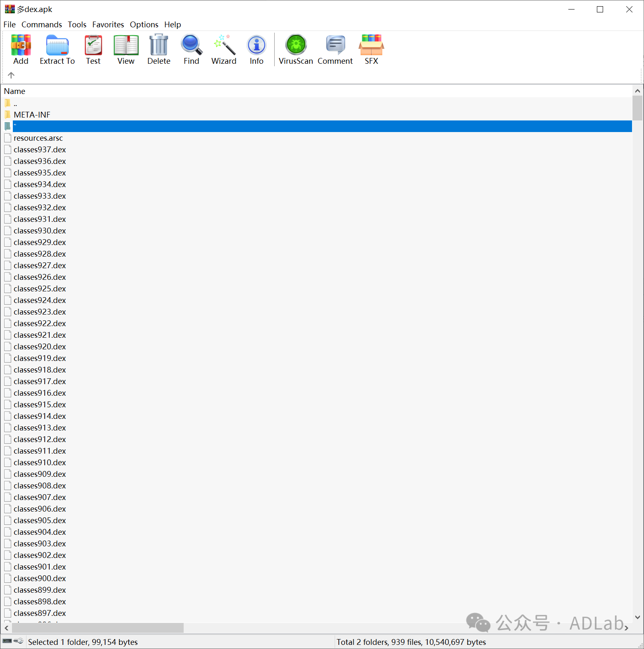Select the resources.arsc file
Screen dimensions: 644x649
[38, 138]
